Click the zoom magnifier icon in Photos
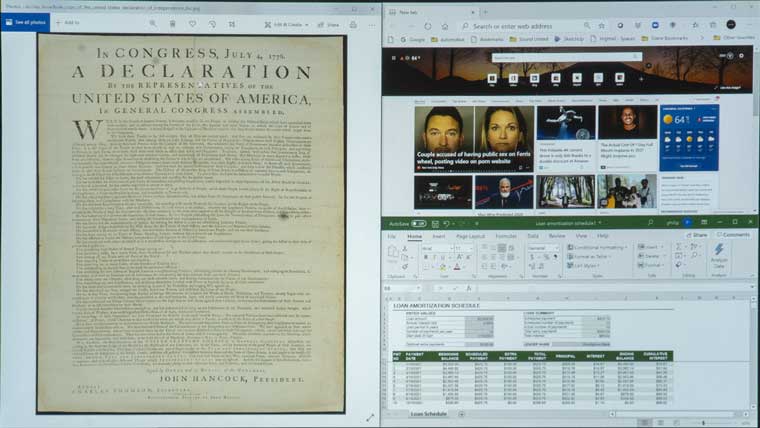Screen dimensions: 760x428 (x=153, y=23)
